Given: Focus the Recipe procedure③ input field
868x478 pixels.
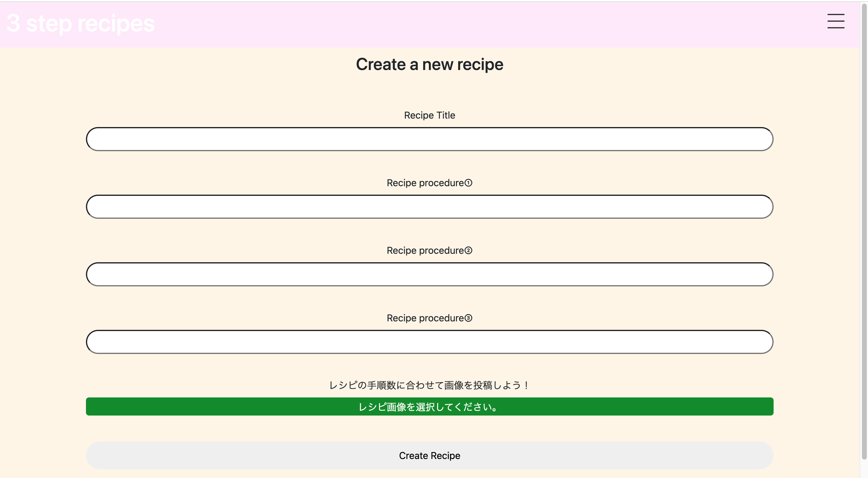Looking at the screenshot, I should click(x=429, y=342).
